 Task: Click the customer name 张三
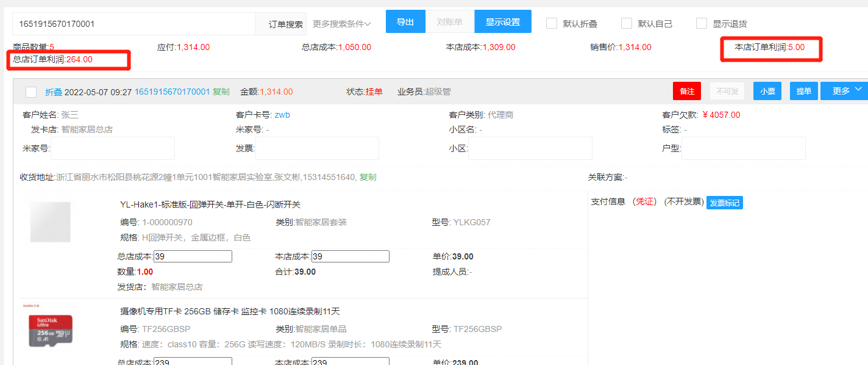point(70,115)
